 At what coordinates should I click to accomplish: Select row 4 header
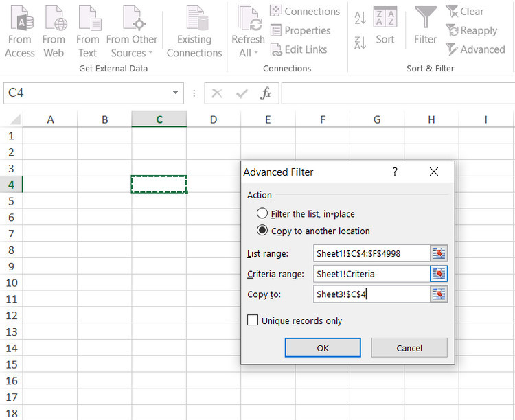(x=11, y=185)
